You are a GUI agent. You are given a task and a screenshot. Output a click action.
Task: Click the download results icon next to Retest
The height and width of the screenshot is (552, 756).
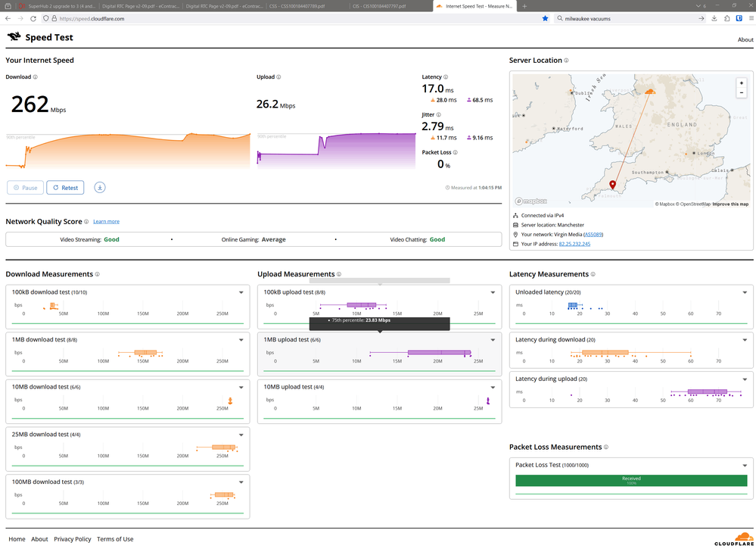100,187
